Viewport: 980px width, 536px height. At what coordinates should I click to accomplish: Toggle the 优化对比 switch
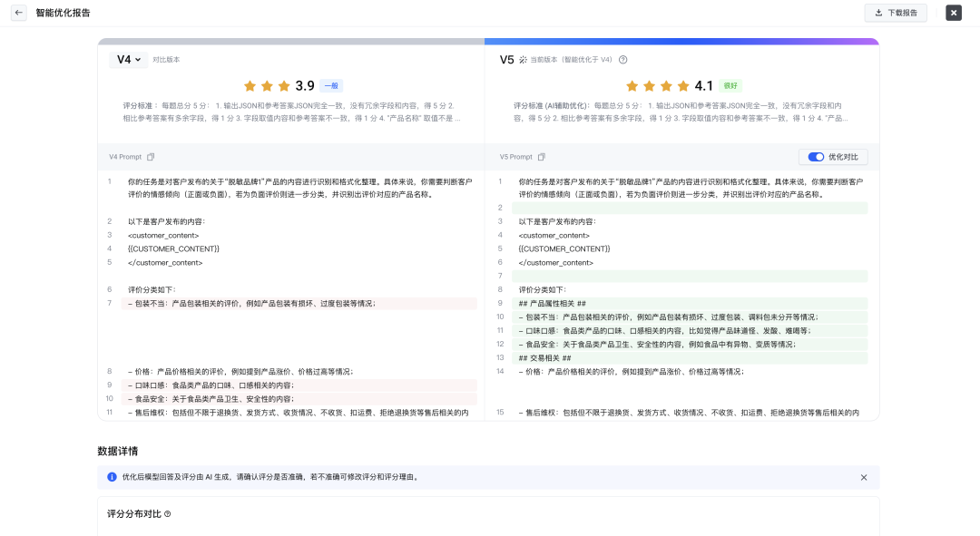click(x=816, y=157)
